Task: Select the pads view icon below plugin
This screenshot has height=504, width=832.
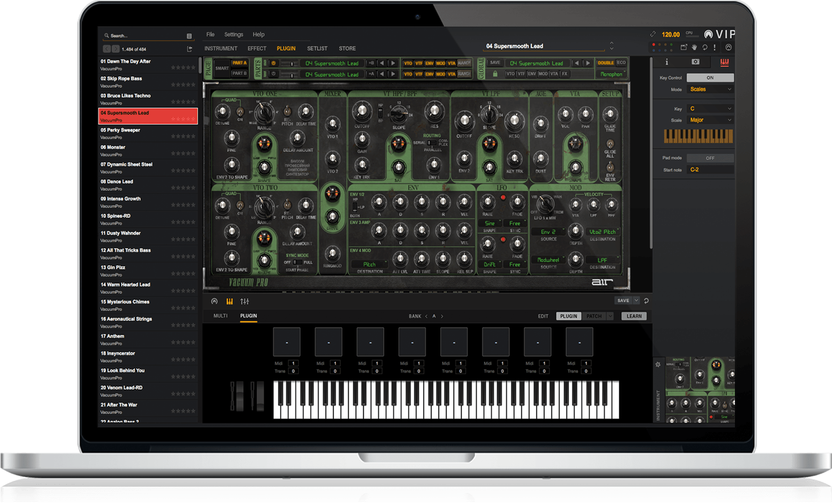Action: pyautogui.click(x=214, y=301)
